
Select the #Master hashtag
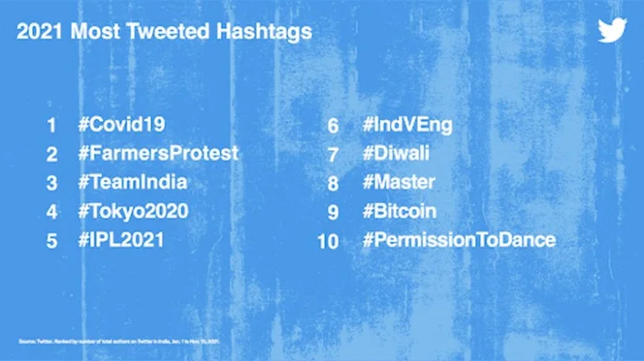[x=399, y=182]
